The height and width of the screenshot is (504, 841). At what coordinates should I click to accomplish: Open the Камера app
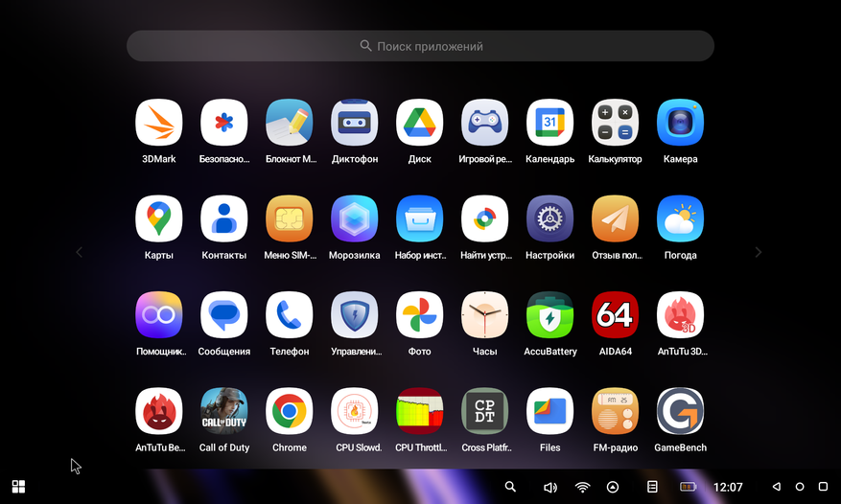click(680, 123)
